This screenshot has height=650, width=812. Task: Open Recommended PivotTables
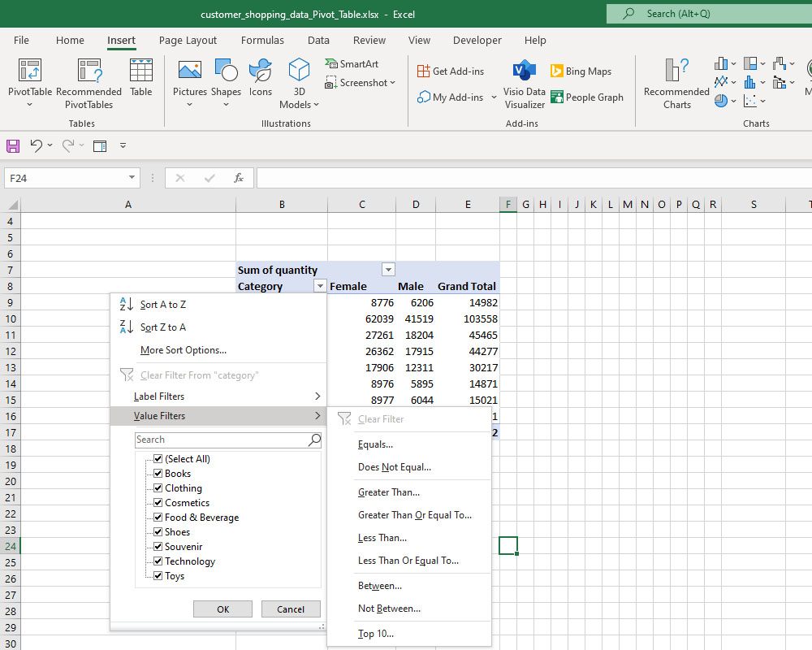click(x=89, y=84)
